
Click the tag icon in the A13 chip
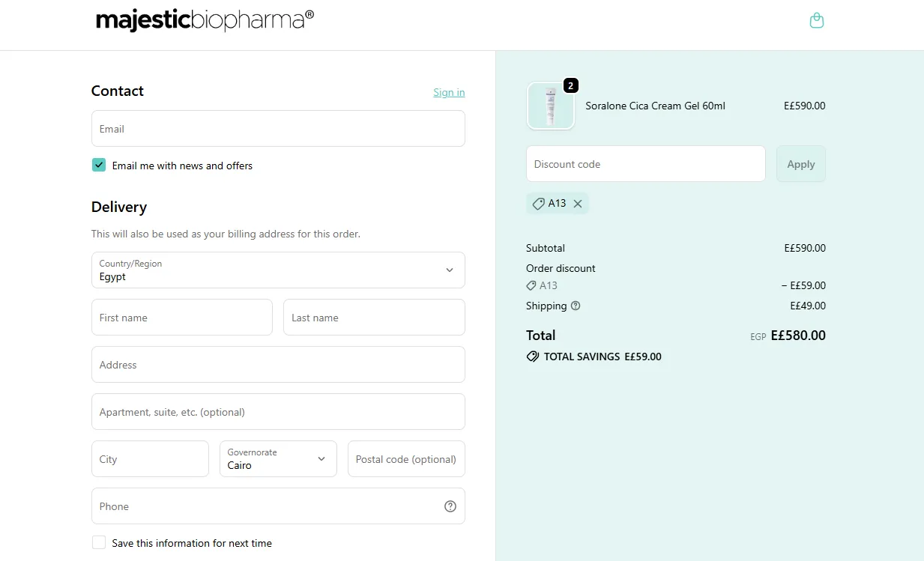coord(538,204)
